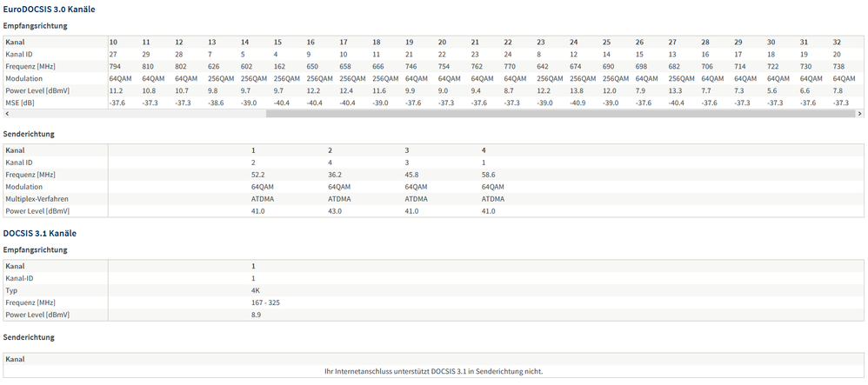
Task: Click power level value 11.2
Action: tap(116, 90)
